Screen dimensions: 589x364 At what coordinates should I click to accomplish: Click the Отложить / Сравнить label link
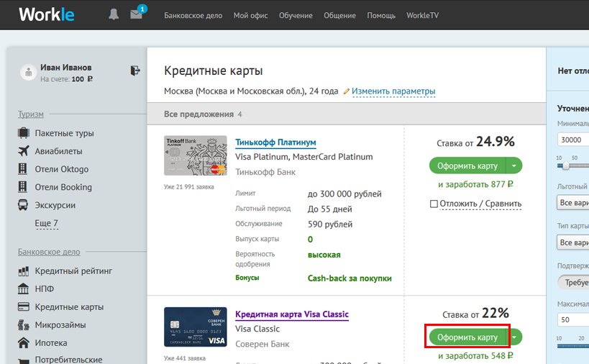pos(480,204)
